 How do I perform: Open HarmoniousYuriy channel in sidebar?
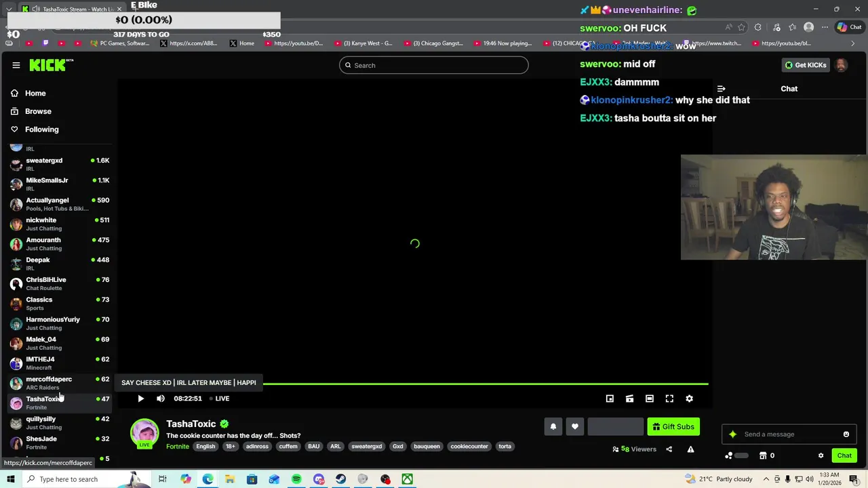click(x=60, y=323)
